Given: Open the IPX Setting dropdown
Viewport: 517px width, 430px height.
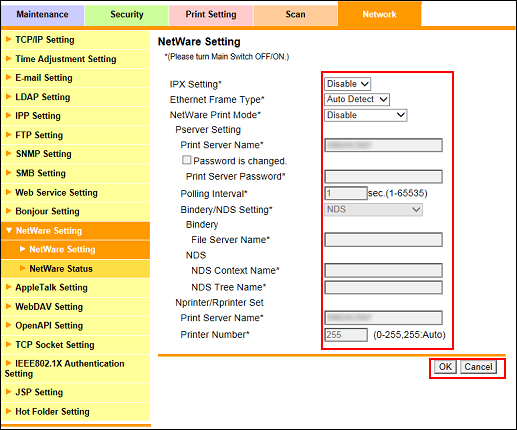Looking at the screenshot, I should (347, 84).
